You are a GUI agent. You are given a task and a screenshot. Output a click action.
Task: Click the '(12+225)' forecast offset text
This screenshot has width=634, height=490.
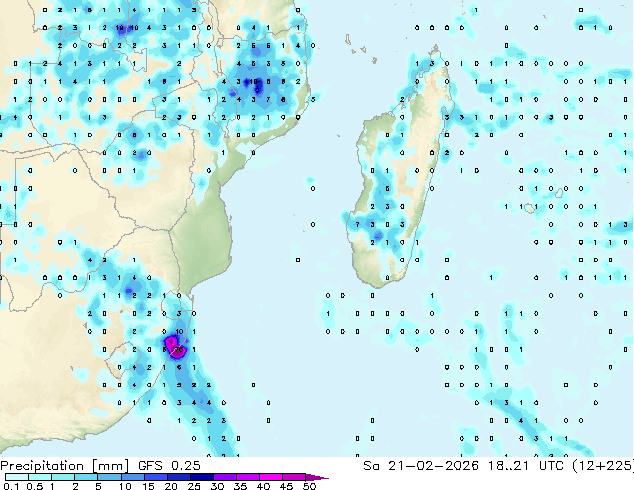[603, 466]
